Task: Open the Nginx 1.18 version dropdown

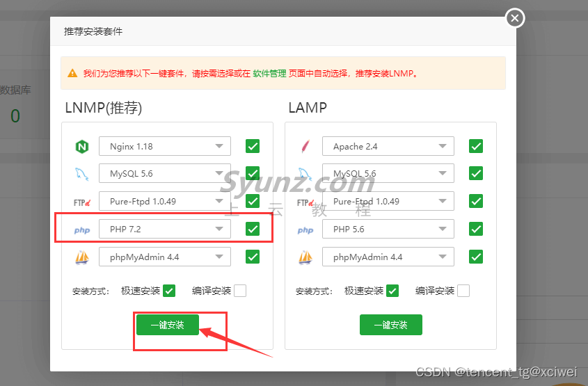Action: tap(165, 146)
